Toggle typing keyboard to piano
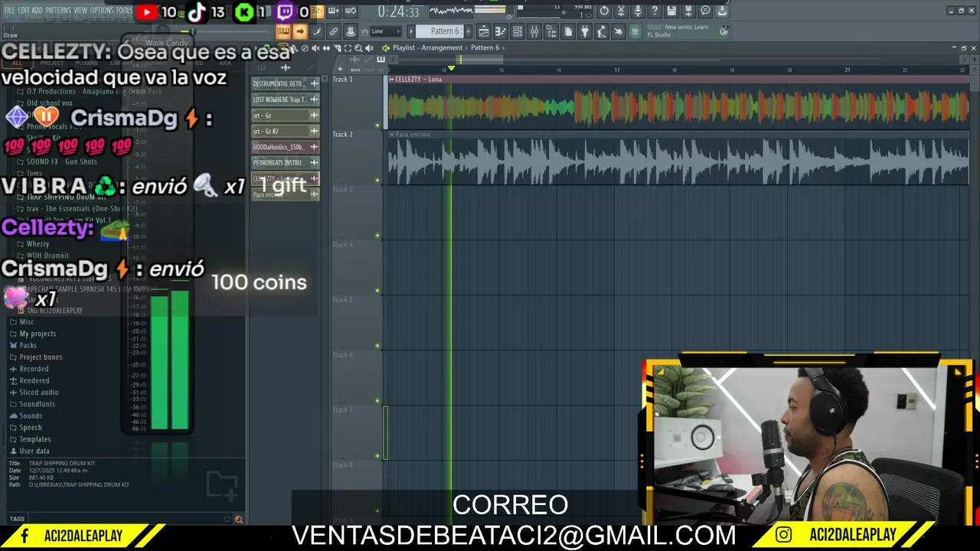Screen dimensions: 980x551 (283, 31)
